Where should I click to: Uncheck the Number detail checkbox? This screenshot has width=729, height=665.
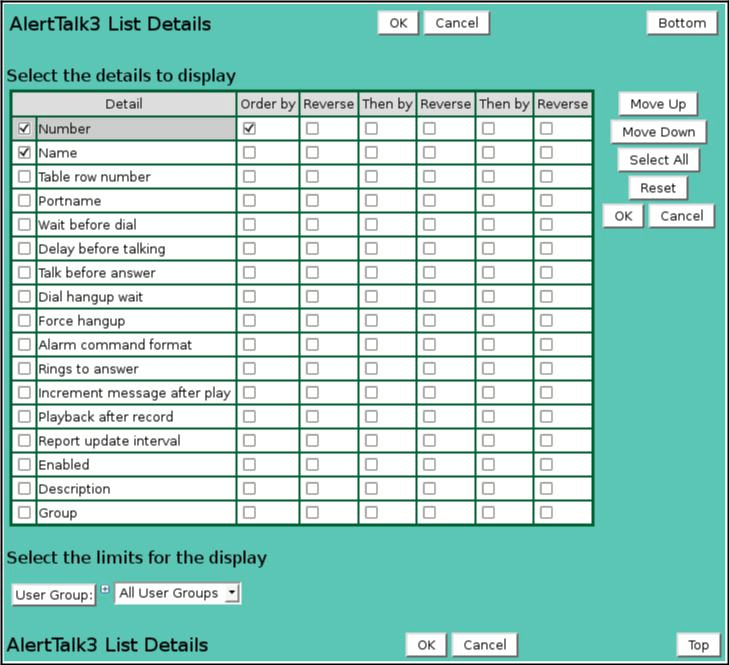(24, 128)
